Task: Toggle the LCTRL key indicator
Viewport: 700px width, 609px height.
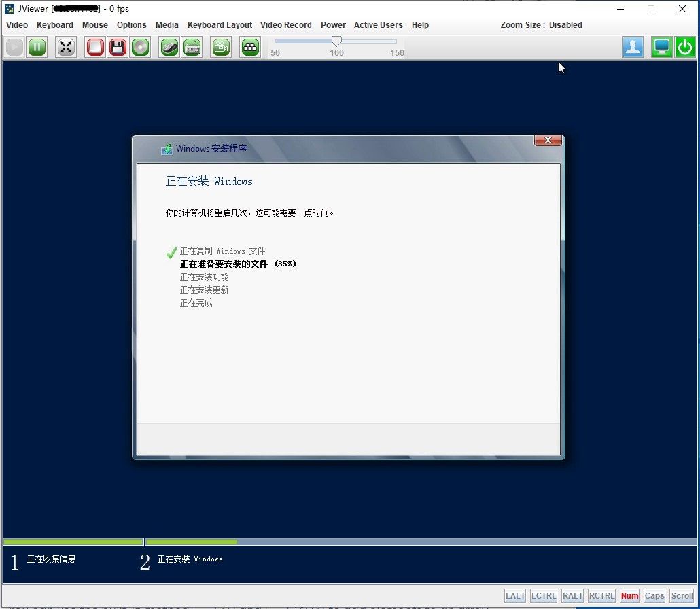Action: [543, 595]
